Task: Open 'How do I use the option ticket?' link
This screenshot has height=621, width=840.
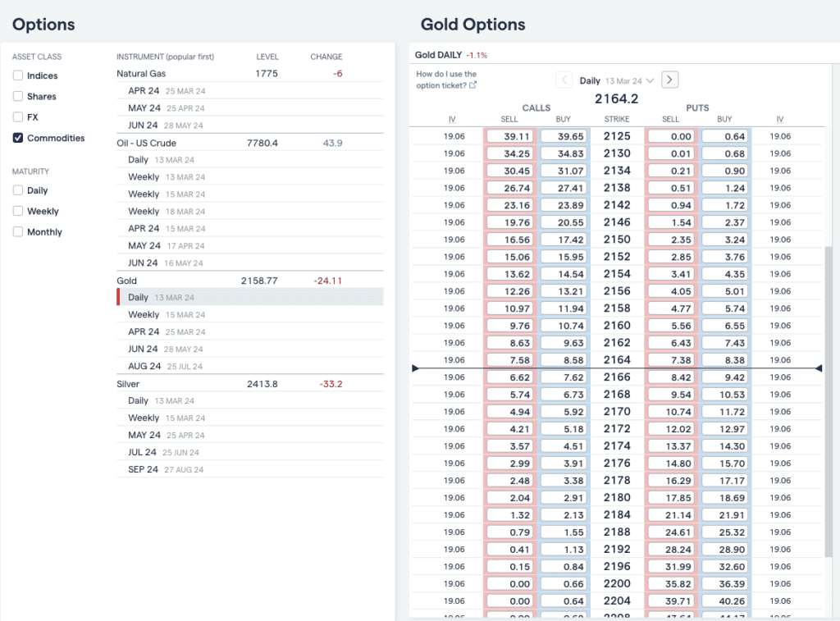Action: click(446, 80)
